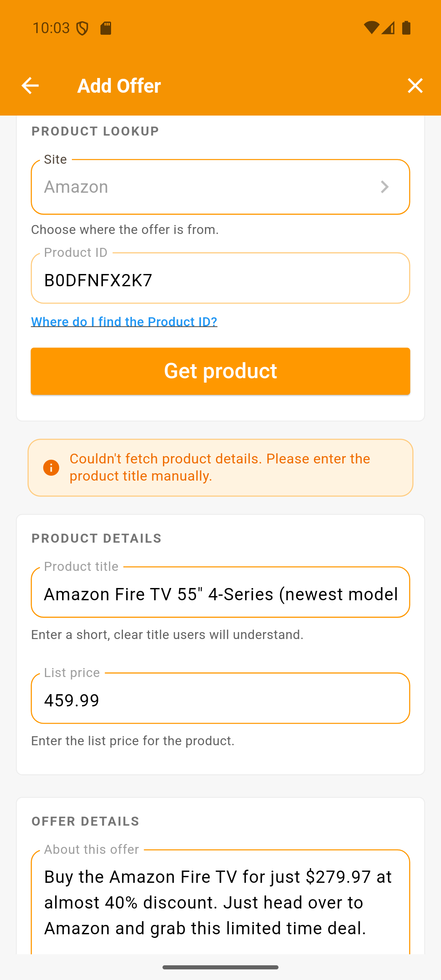Tap the shield icon in status bar

coord(82,28)
